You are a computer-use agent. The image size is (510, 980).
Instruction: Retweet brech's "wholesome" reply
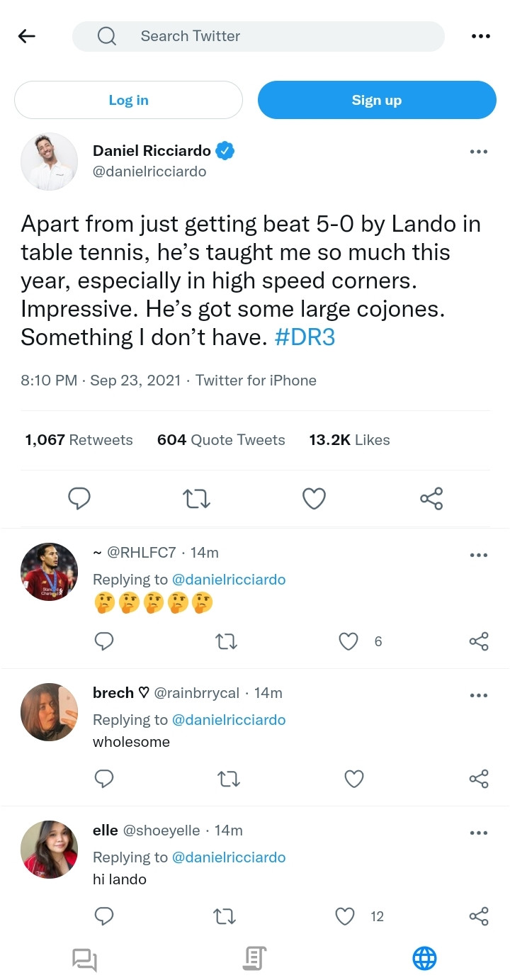227,779
